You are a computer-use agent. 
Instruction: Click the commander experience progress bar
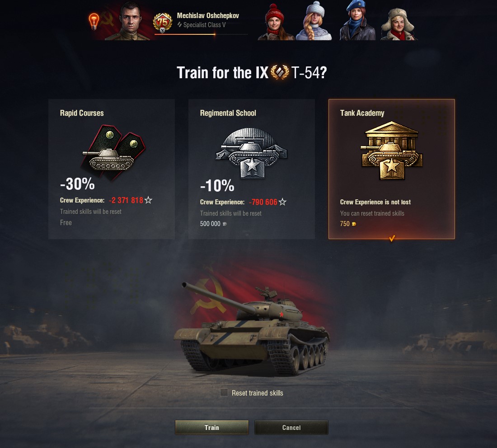click(201, 34)
